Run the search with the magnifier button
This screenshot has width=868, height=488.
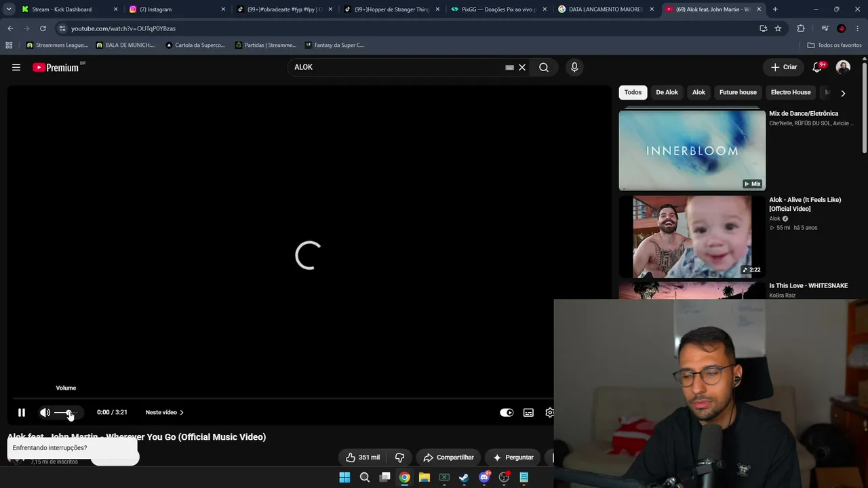544,67
